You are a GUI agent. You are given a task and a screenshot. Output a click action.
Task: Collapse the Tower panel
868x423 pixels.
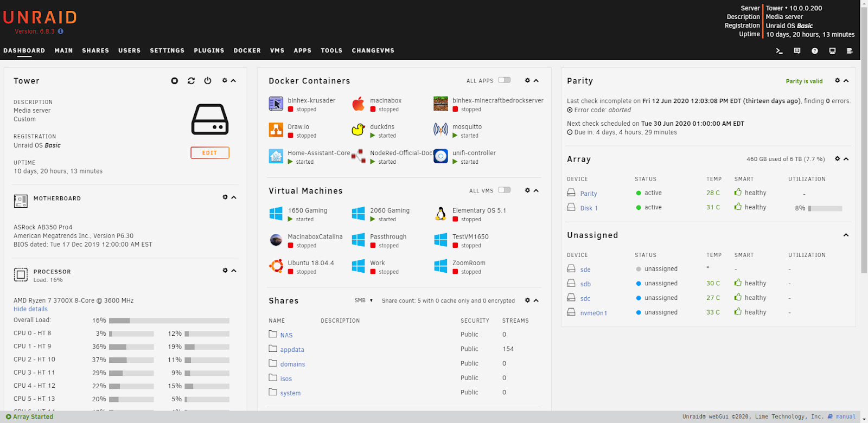tap(233, 81)
